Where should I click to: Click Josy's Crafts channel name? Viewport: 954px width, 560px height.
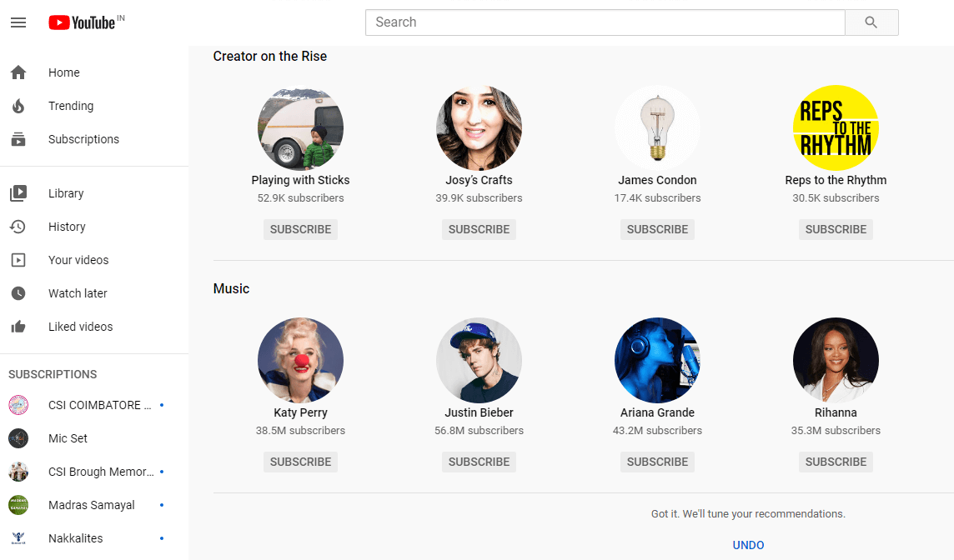point(479,180)
